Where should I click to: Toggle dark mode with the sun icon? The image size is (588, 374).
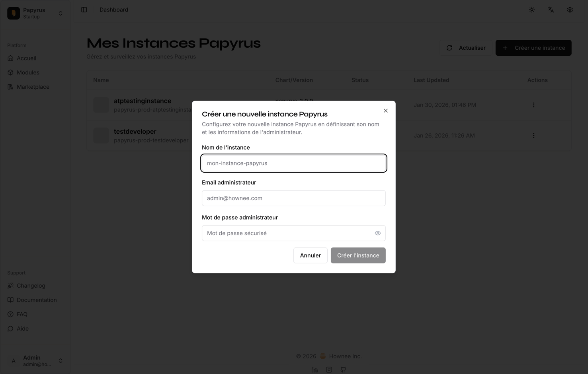(531, 9)
